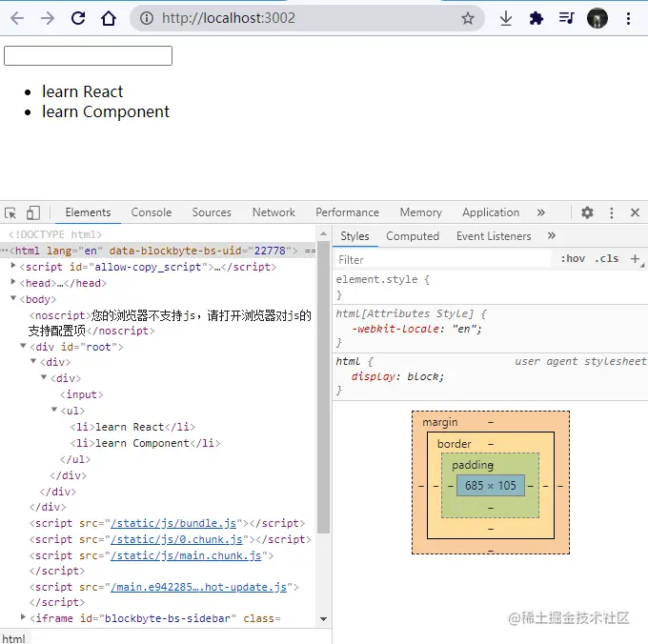Switch to the Sources tab
Image resolution: width=648 pixels, height=644 pixels.
point(212,212)
